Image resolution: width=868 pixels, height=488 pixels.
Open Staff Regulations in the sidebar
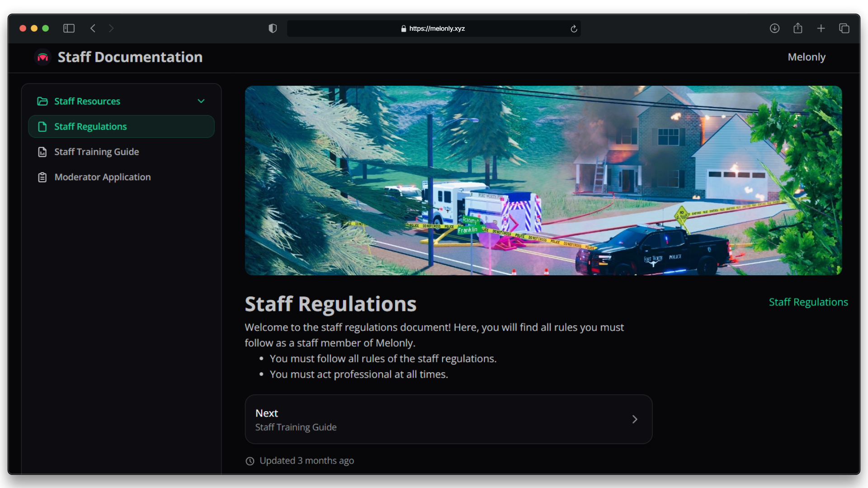click(x=121, y=127)
